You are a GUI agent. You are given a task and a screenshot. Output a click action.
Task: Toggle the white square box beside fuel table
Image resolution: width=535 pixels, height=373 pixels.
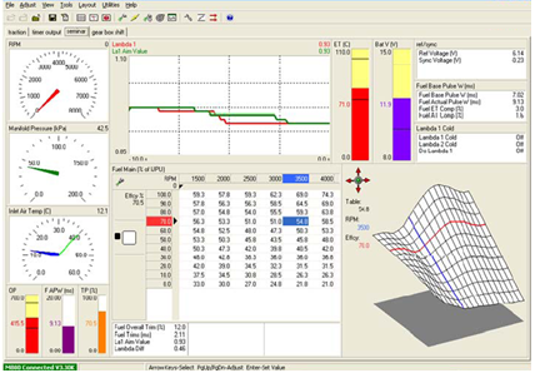coord(129,238)
